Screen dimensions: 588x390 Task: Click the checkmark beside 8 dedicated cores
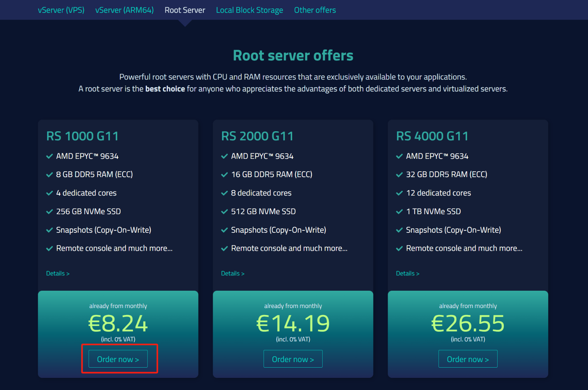click(x=225, y=193)
